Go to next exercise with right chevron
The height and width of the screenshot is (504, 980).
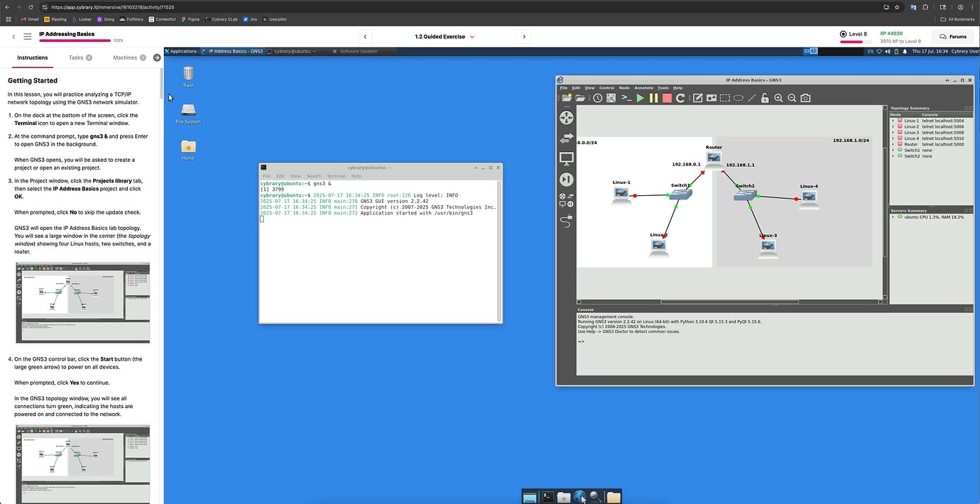[524, 36]
